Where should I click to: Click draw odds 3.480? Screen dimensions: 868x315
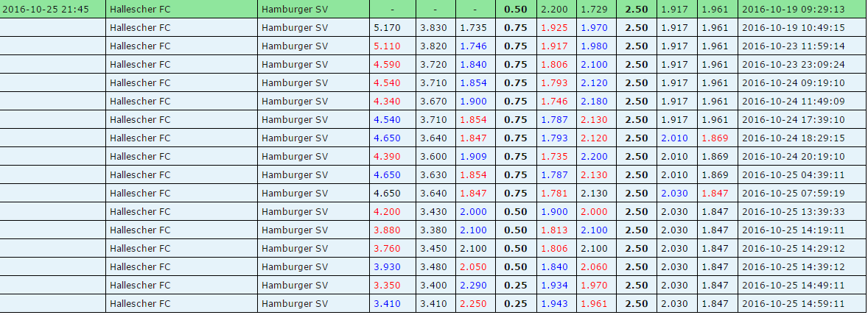click(x=433, y=267)
